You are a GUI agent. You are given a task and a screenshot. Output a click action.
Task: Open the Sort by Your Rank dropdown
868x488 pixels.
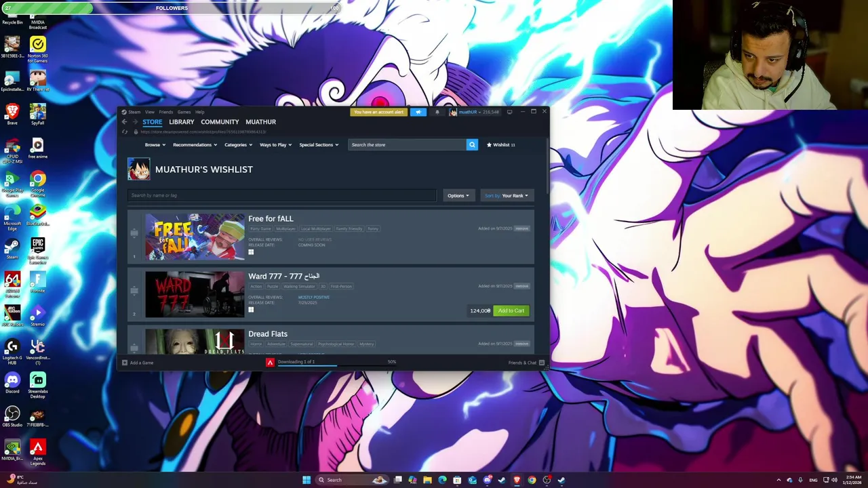coord(507,195)
